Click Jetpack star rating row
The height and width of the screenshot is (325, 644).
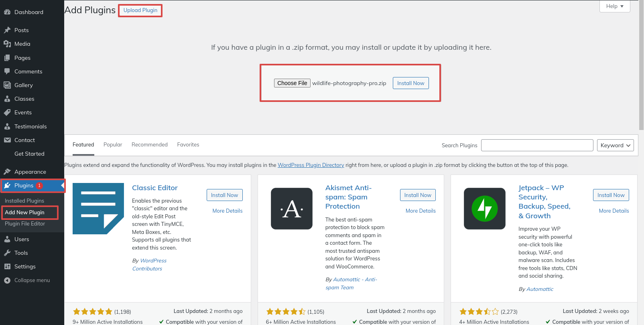[x=479, y=312]
